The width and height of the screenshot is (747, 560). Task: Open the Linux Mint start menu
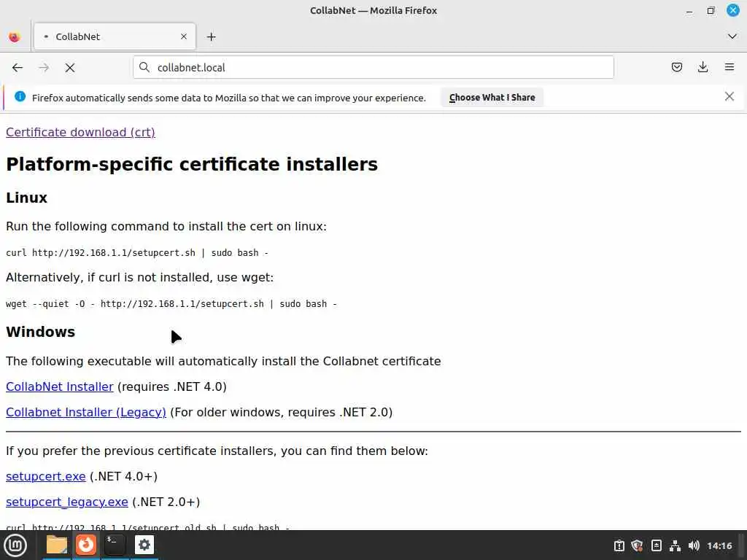(x=15, y=545)
